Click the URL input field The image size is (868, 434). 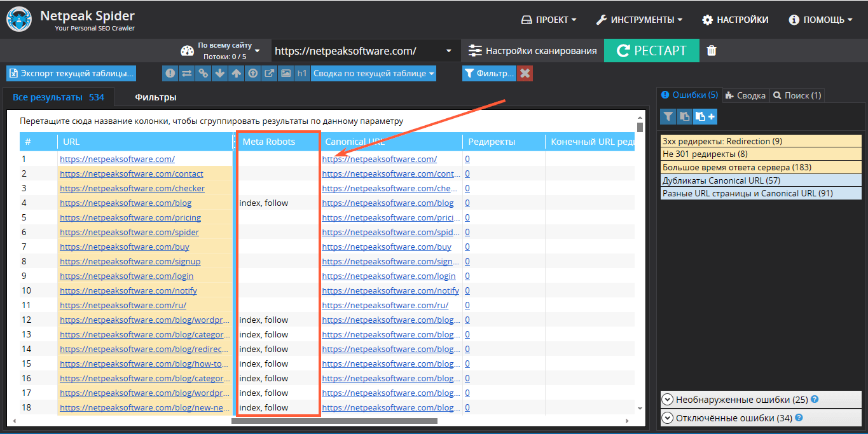[356, 51]
